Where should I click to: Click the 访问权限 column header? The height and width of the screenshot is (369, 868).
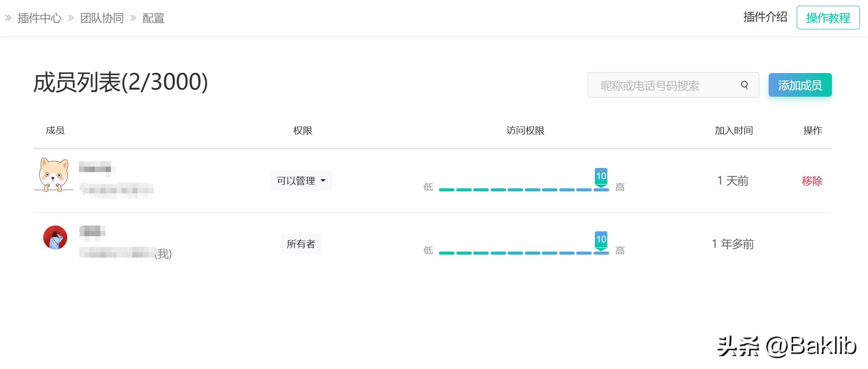(525, 131)
